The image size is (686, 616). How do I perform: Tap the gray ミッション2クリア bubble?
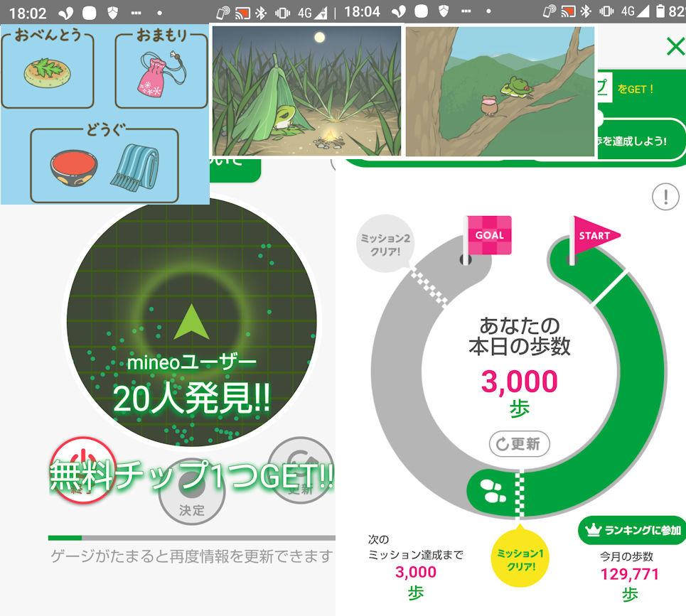[383, 245]
